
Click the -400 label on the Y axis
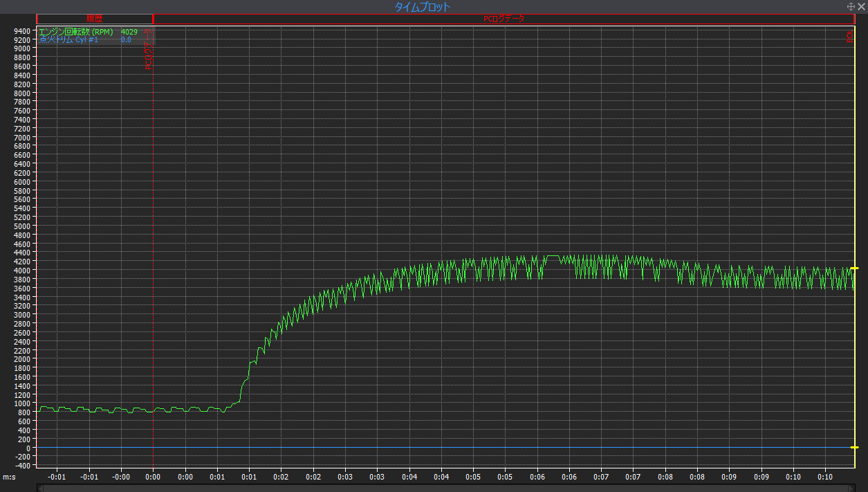click(x=21, y=465)
